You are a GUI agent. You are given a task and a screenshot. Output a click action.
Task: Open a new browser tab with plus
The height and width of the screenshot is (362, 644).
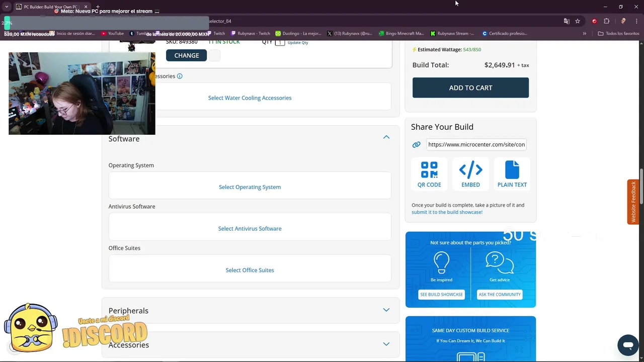(98, 7)
